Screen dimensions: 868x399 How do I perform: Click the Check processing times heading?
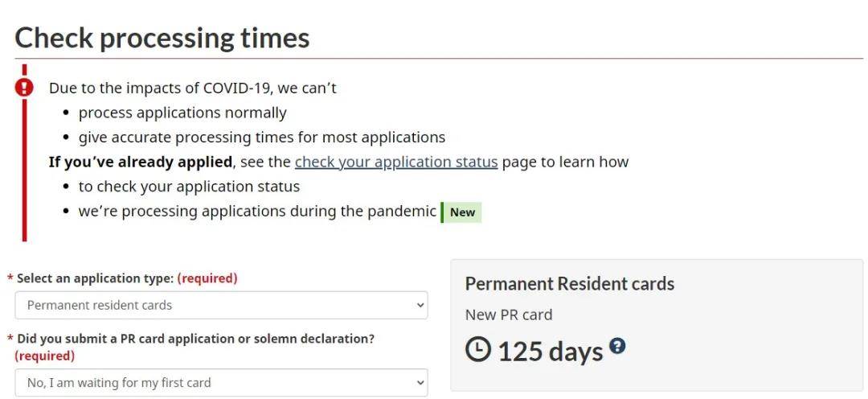(x=162, y=38)
